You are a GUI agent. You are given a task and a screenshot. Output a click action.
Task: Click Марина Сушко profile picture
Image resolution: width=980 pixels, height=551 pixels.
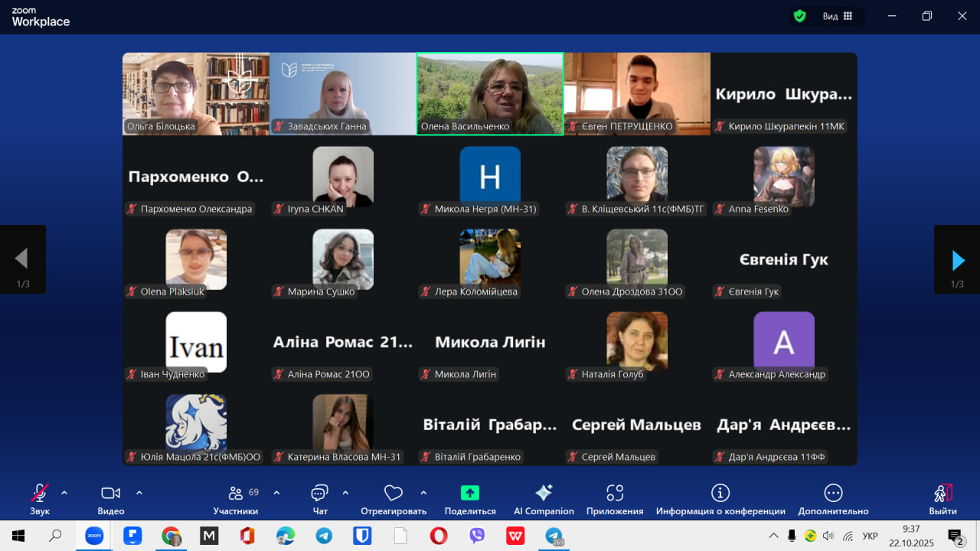(x=343, y=259)
